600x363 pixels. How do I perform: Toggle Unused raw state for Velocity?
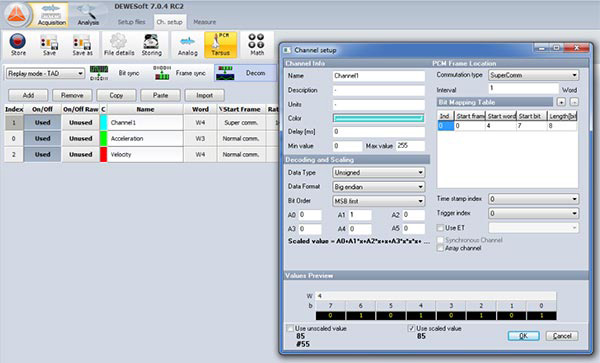point(80,155)
